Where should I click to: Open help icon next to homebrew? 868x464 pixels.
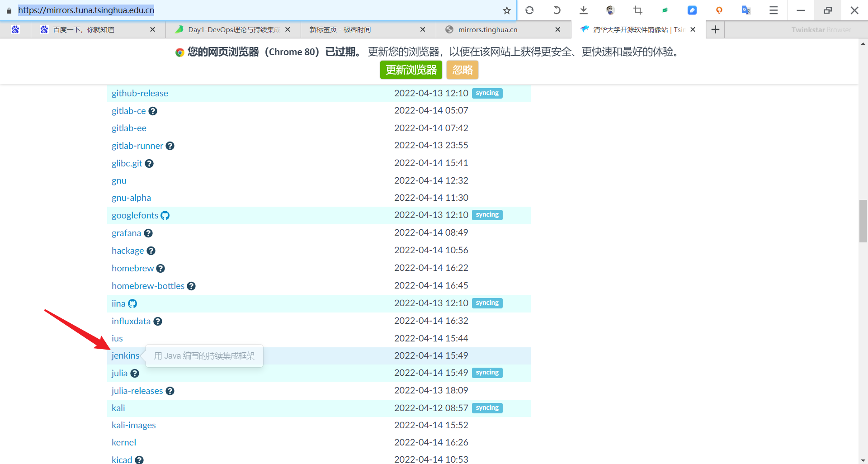coord(160,268)
